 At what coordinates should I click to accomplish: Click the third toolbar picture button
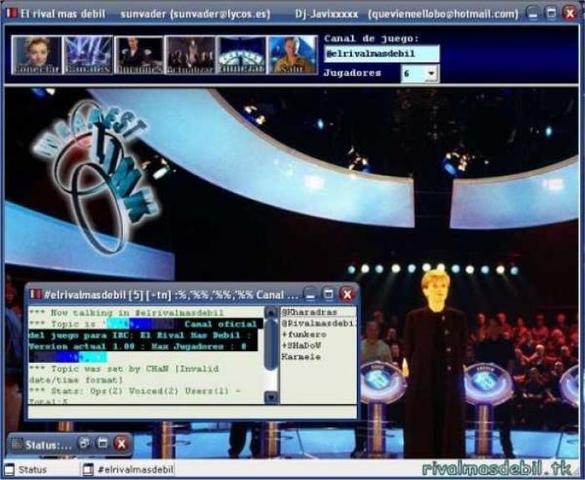tap(139, 55)
